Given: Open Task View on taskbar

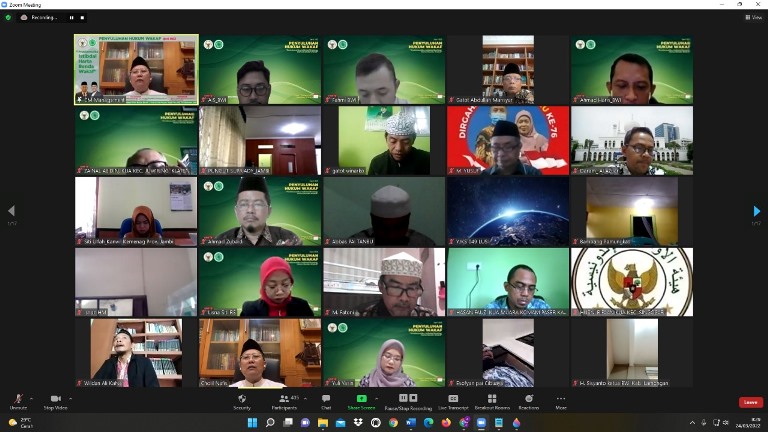Looking at the screenshot, I should [288, 422].
